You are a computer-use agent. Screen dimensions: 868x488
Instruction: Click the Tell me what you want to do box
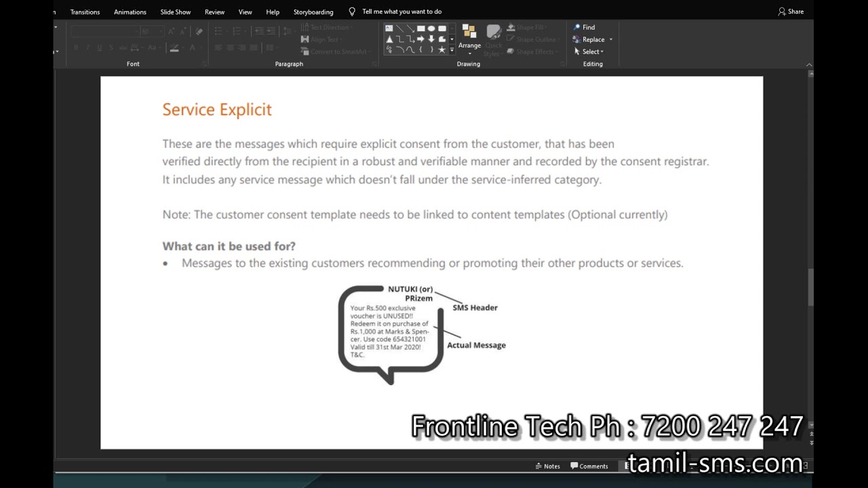402,12
